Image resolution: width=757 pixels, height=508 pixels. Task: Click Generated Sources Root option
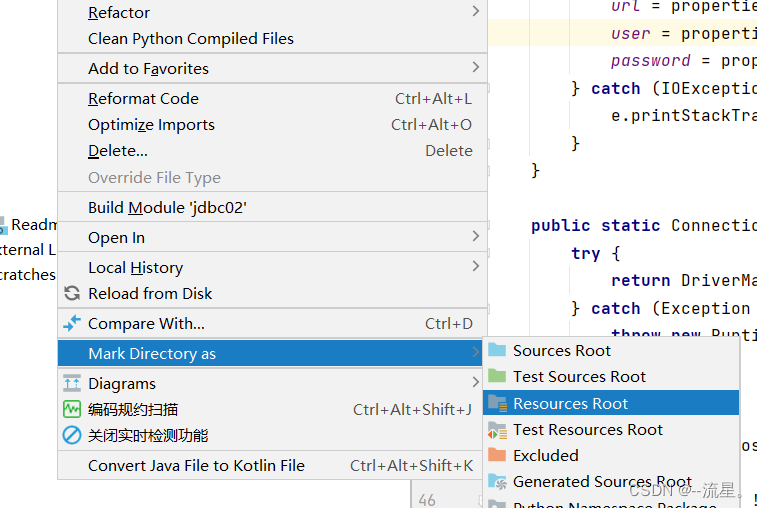pos(602,482)
